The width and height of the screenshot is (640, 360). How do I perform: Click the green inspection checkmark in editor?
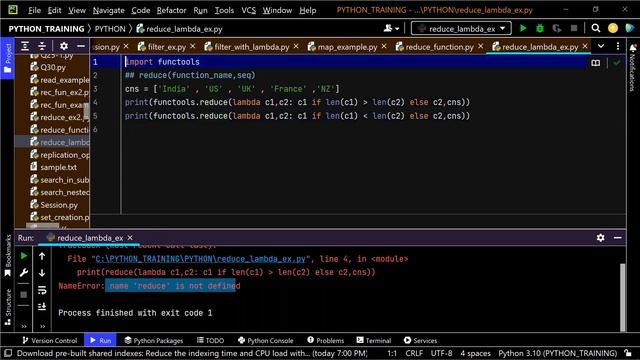point(616,63)
